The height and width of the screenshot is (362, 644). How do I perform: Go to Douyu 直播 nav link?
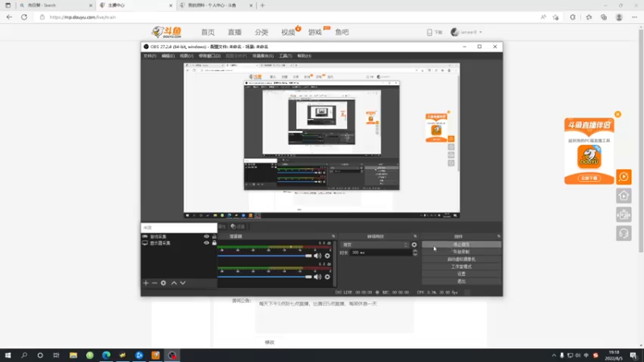pyautogui.click(x=234, y=32)
